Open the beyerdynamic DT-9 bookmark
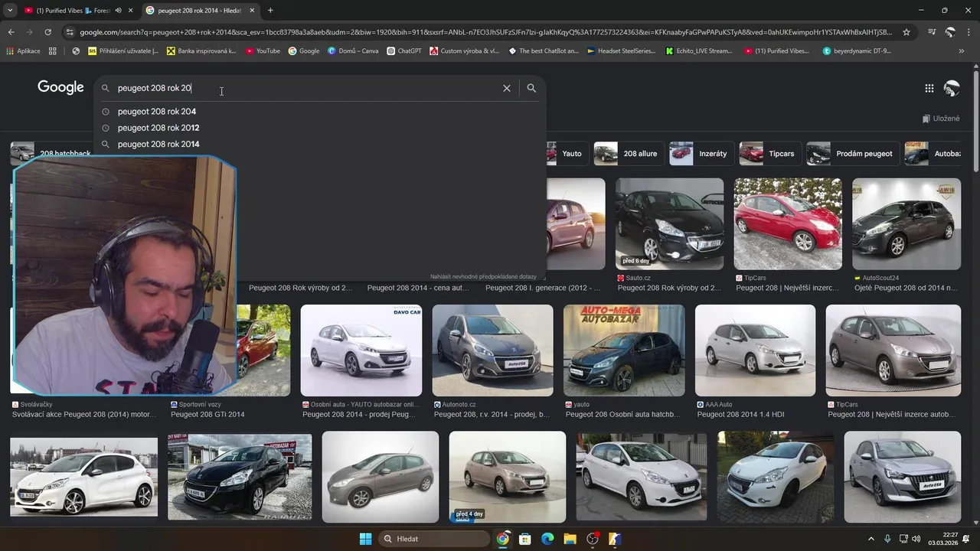Screen dimensions: 980x551 (857, 51)
